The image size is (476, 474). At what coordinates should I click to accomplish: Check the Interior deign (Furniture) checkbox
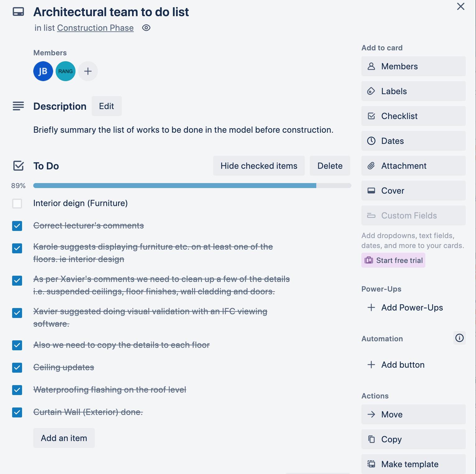(x=17, y=204)
